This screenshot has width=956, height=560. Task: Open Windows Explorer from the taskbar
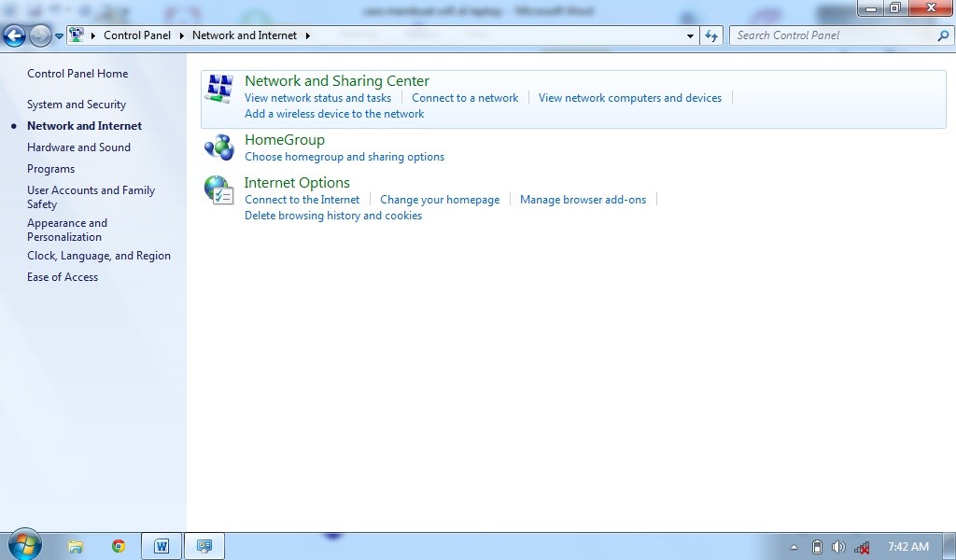coord(75,546)
